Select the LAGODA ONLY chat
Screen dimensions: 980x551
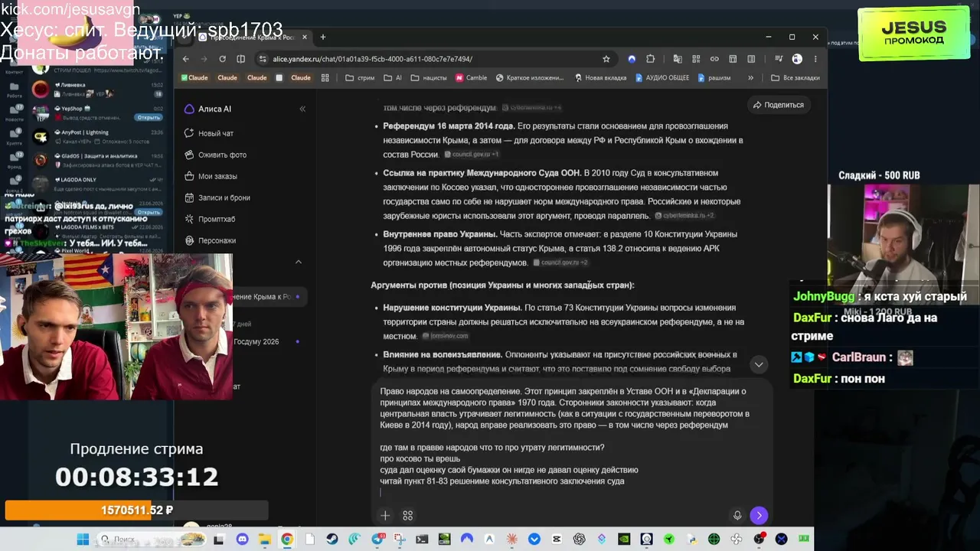[97, 184]
